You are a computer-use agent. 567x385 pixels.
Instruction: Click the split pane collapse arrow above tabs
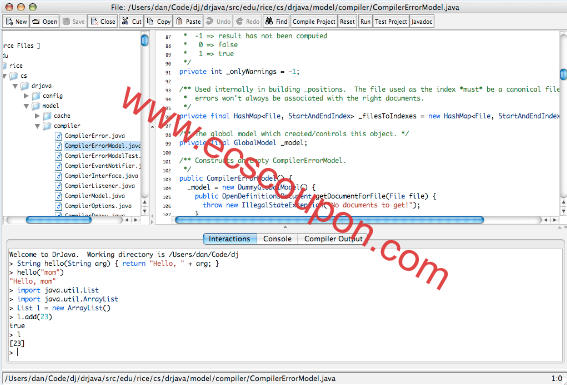285,227
